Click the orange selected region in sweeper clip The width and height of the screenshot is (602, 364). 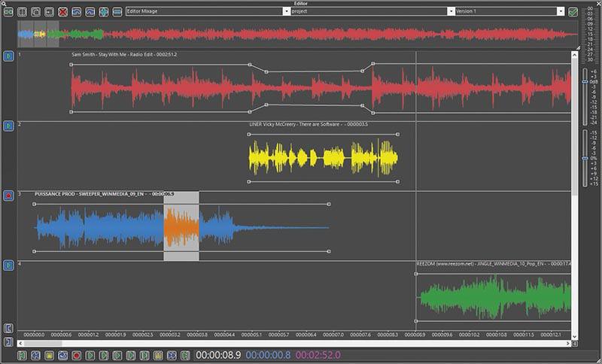[181, 227]
